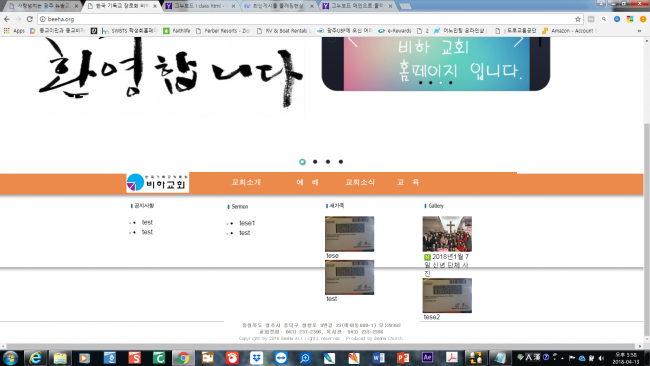This screenshot has height=366, width=650.
Task: Open the 교회소식 menu item
Action: (x=360, y=182)
